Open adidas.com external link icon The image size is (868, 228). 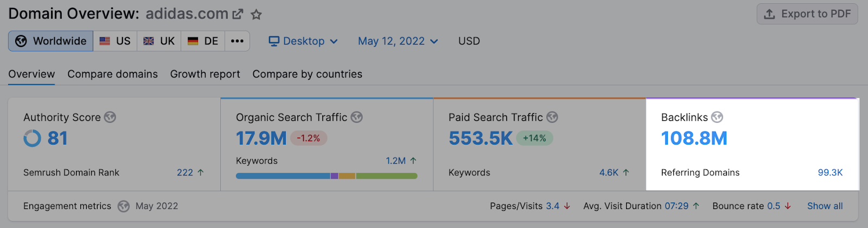[x=238, y=15]
